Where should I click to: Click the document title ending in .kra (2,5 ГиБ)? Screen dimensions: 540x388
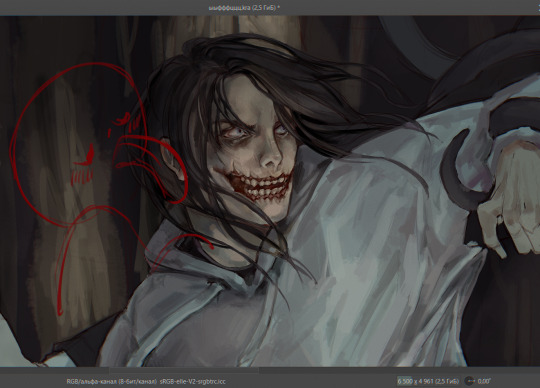coord(244,8)
